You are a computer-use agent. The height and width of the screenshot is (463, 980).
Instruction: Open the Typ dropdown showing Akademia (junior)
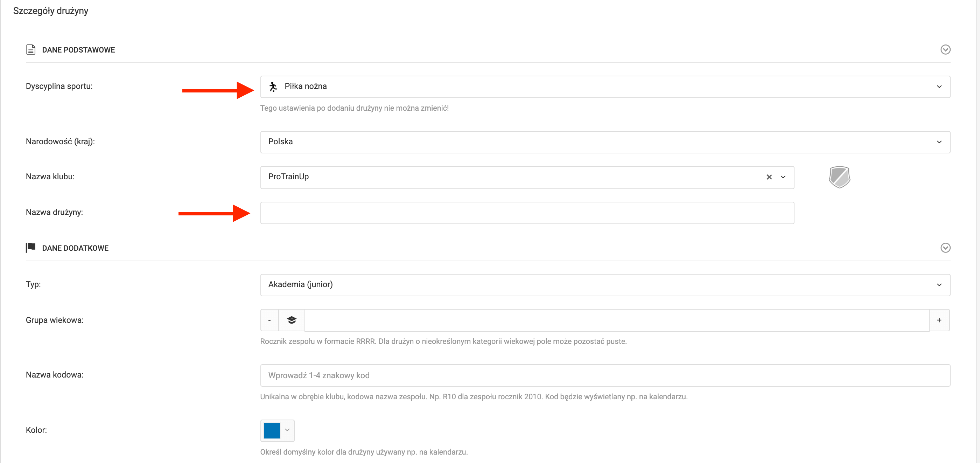tap(605, 285)
